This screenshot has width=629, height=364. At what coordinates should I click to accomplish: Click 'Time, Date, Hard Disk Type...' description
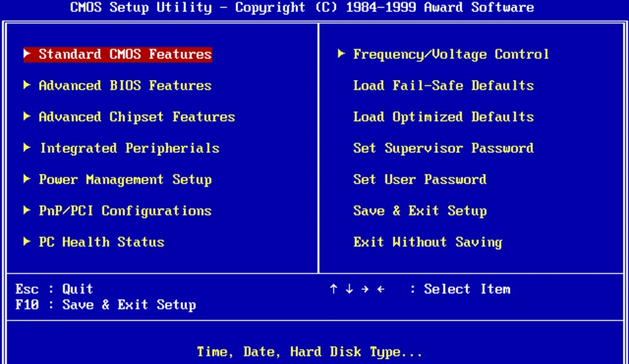coord(309,352)
